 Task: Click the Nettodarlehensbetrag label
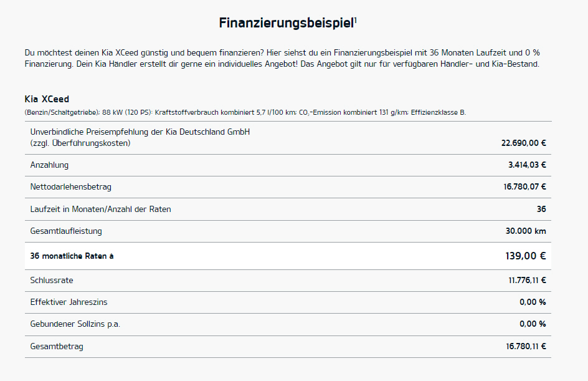70,187
